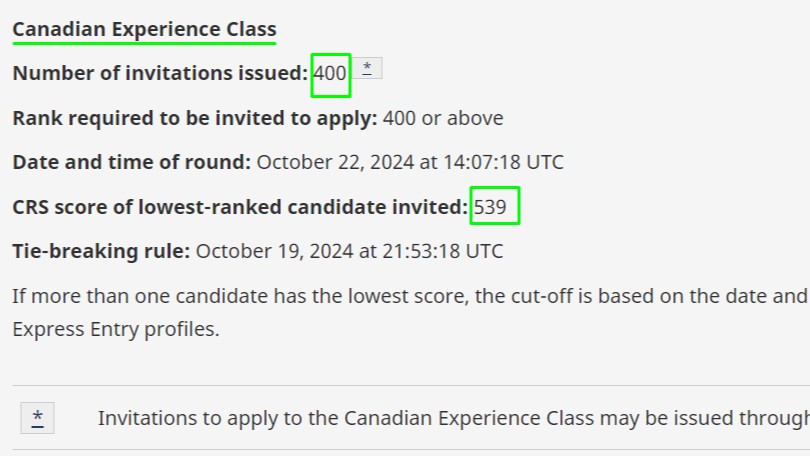This screenshot has height=456, width=810.
Task: Select the highlighted 400 invitations value
Action: click(331, 75)
